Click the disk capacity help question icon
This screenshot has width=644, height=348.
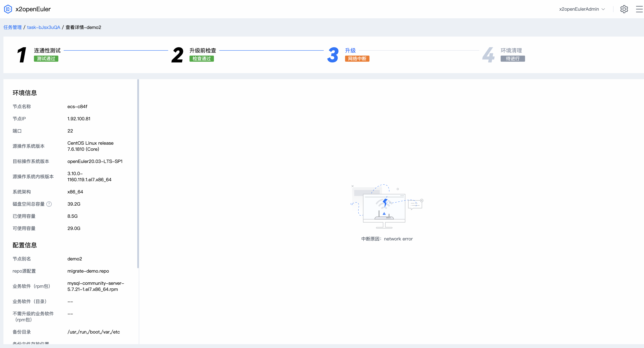[x=49, y=204]
